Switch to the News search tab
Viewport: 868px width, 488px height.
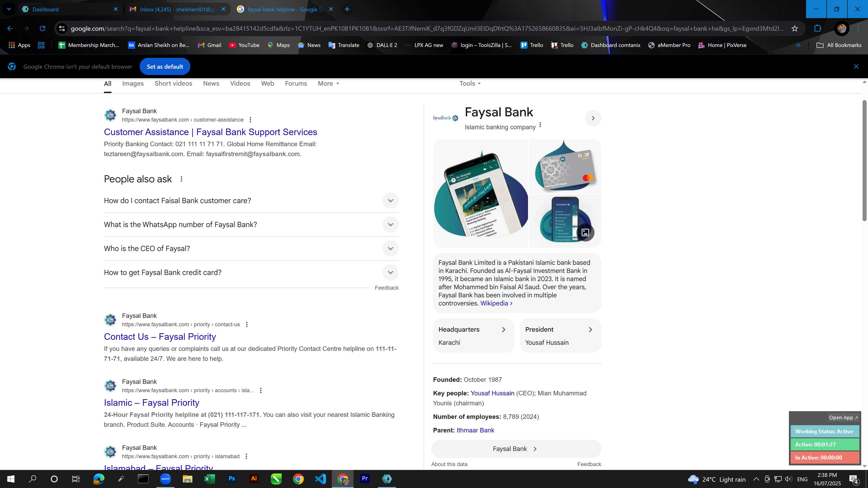[x=211, y=84]
